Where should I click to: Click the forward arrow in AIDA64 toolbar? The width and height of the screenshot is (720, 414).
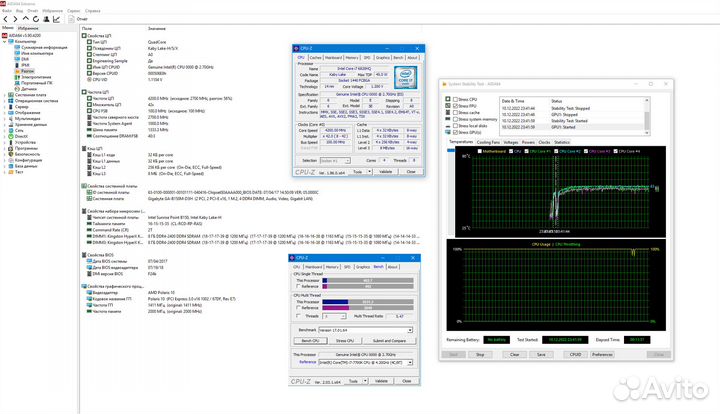coord(15,19)
